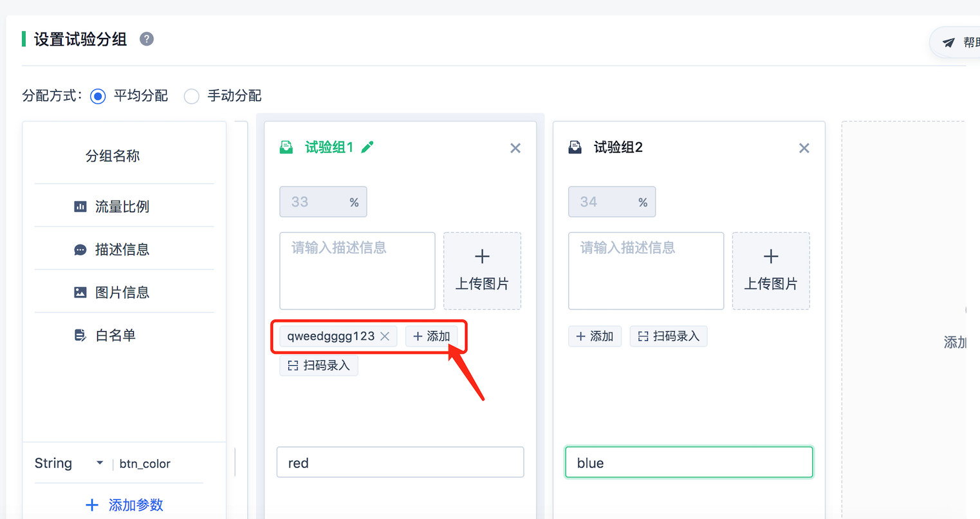Click 添加 whitelist button in 试验组2
Viewport: 980px width, 519px height.
coord(595,336)
